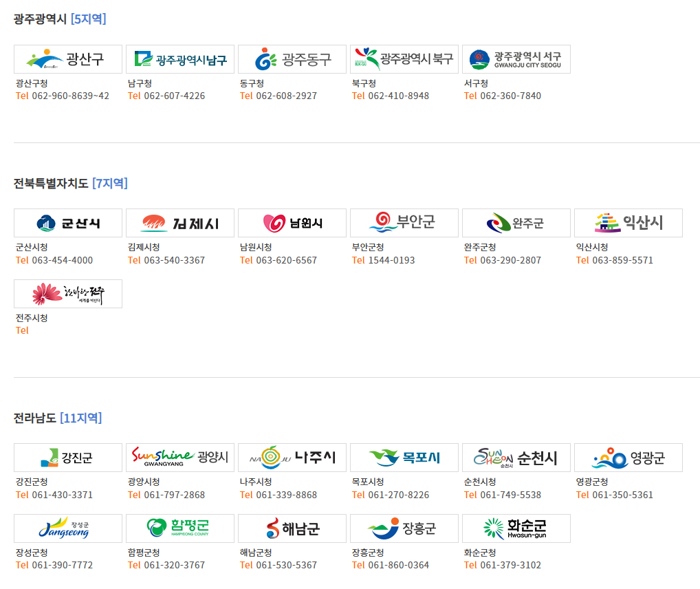Click the 군산시 logo banner
This screenshot has width=700, height=589.
coord(68,223)
